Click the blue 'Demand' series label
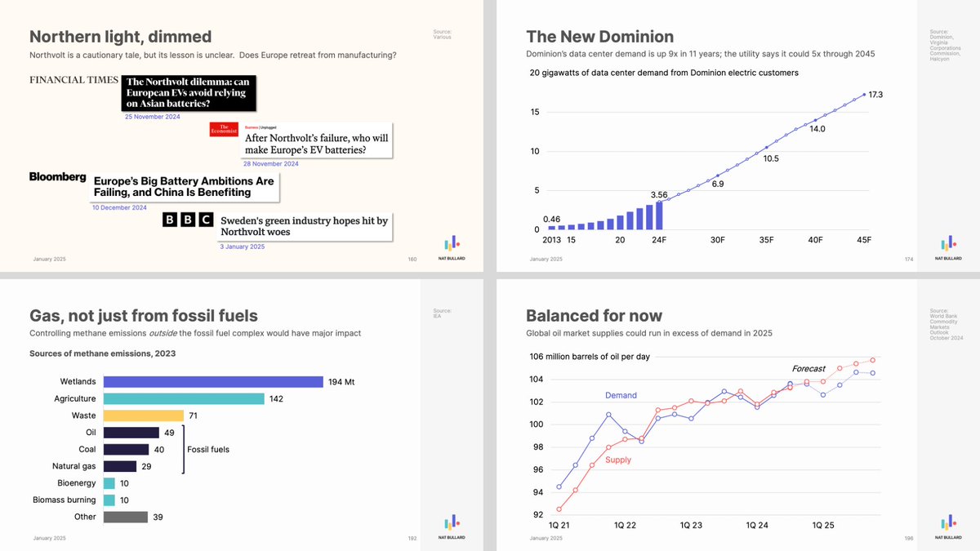980x551 pixels. pos(621,395)
